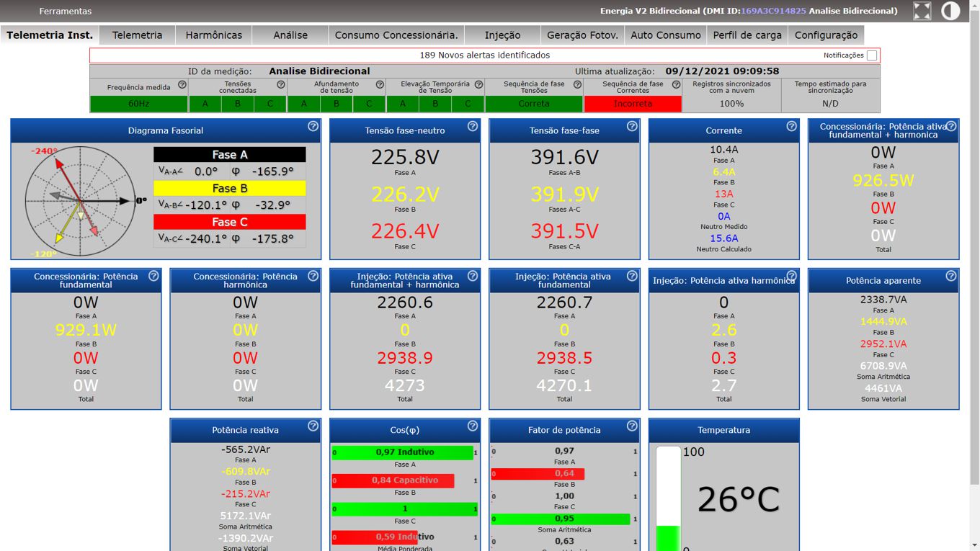
Task: Switch to the Harmônicas tab
Action: click(214, 35)
